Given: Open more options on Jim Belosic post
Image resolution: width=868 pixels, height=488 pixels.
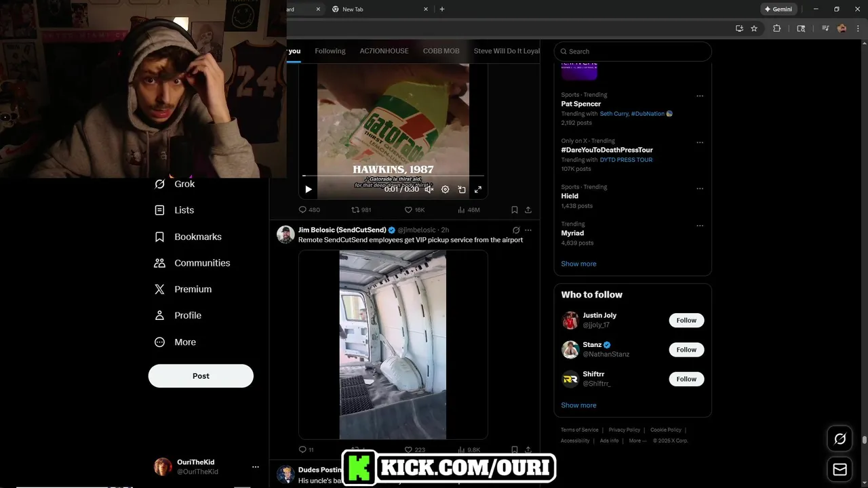Looking at the screenshot, I should pos(528,230).
